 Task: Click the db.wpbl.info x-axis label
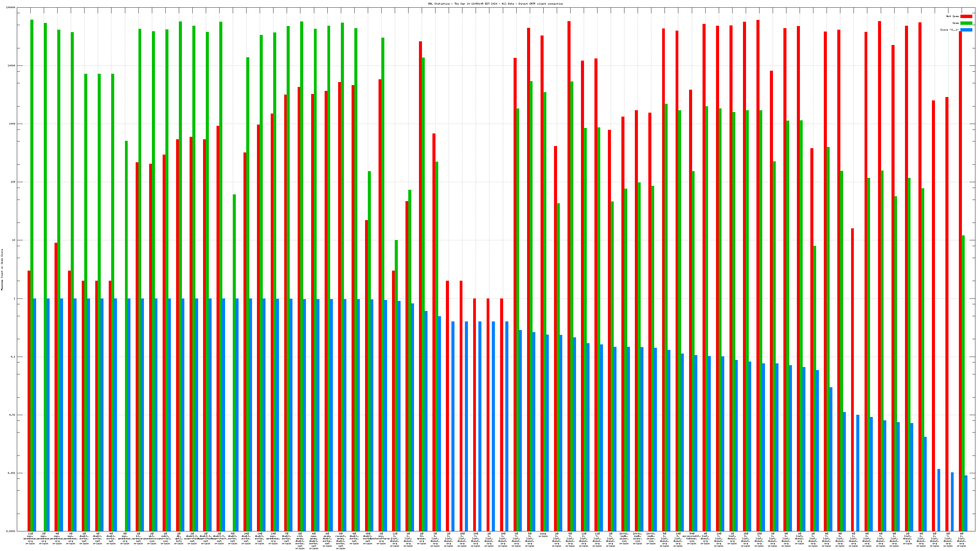tap(179, 538)
